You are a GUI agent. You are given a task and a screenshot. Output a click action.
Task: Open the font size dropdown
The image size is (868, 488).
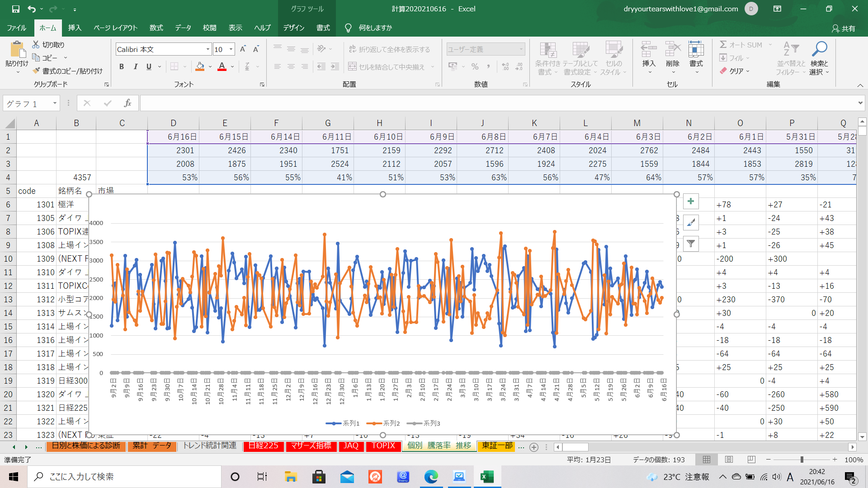[x=231, y=49]
